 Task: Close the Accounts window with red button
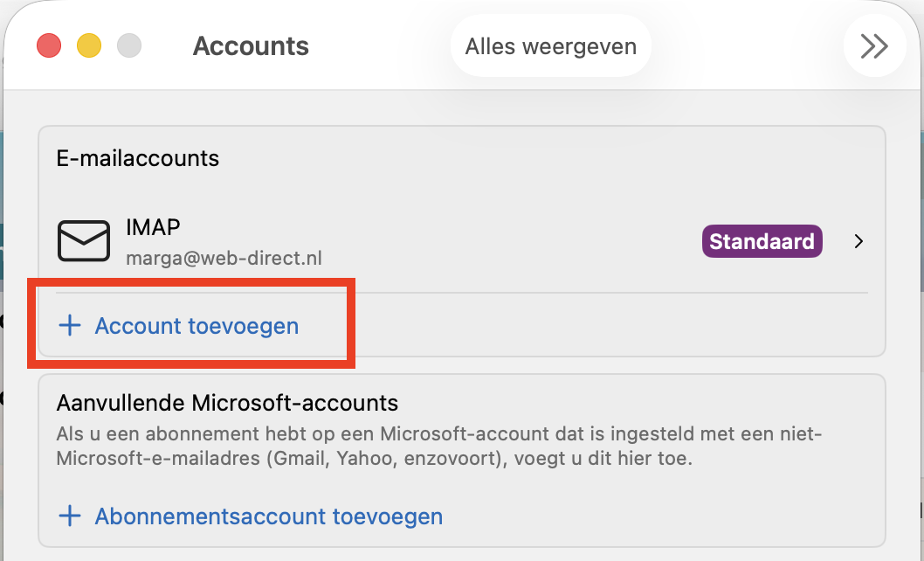tap(49, 45)
